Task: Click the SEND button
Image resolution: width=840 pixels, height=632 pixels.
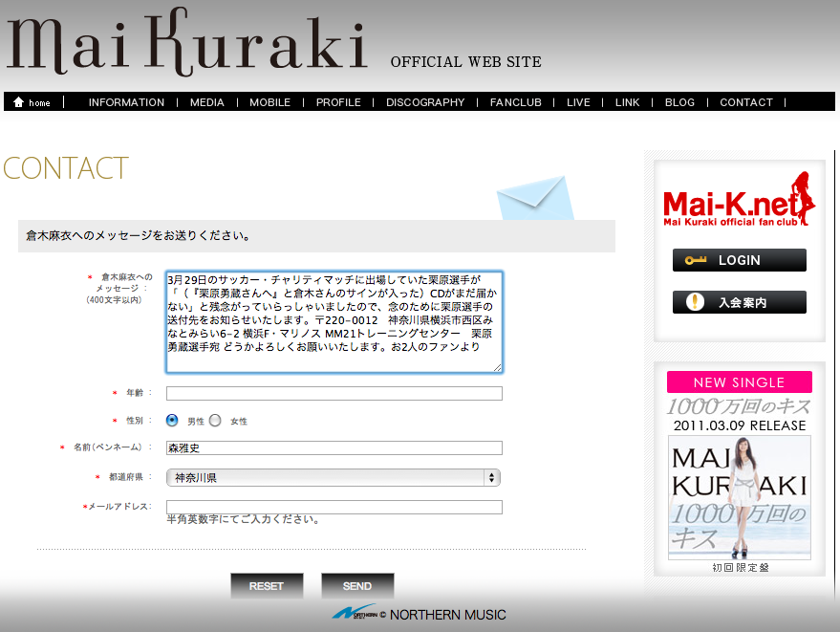Action: (357, 586)
